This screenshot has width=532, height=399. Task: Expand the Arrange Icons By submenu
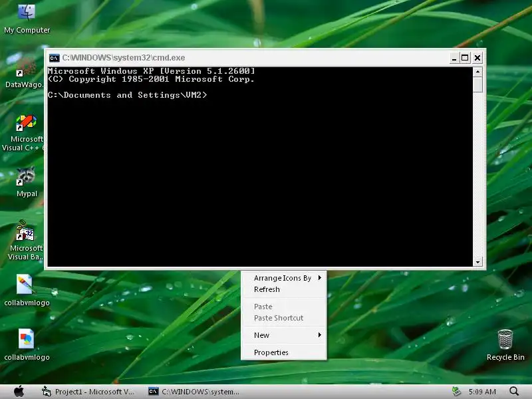click(x=284, y=278)
